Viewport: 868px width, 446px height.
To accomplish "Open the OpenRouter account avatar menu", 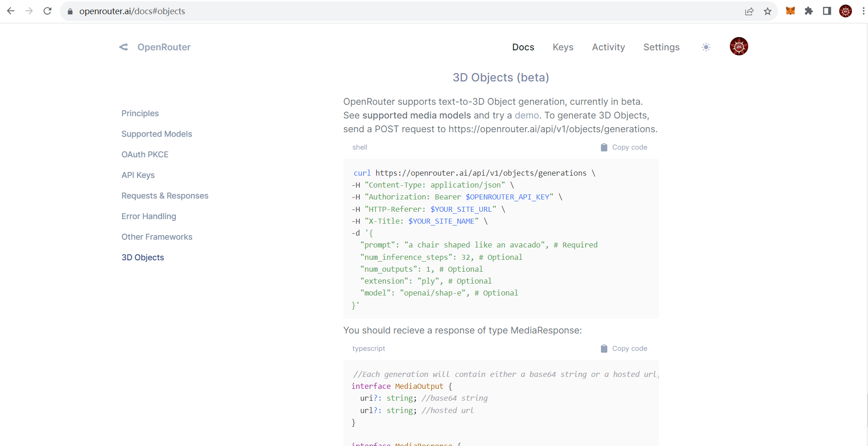I will pos(739,46).
